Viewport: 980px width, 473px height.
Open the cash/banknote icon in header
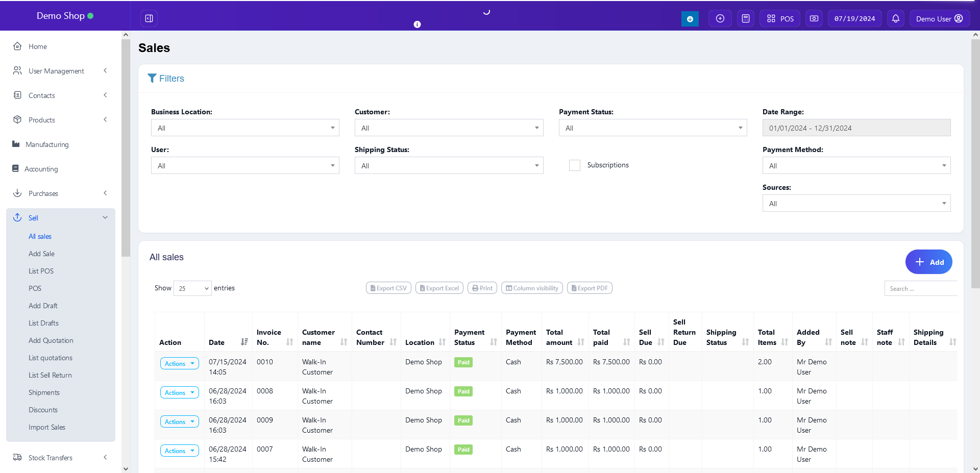(814, 18)
